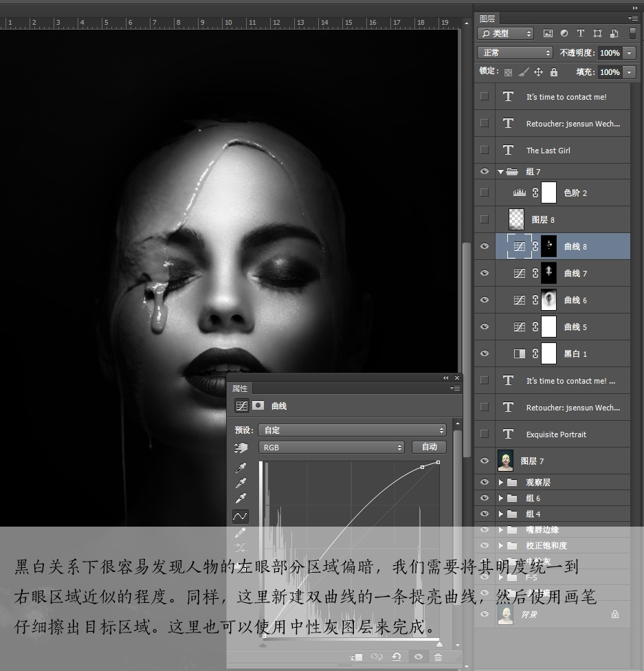Open the Properties panel flyout menu

pos(455,388)
